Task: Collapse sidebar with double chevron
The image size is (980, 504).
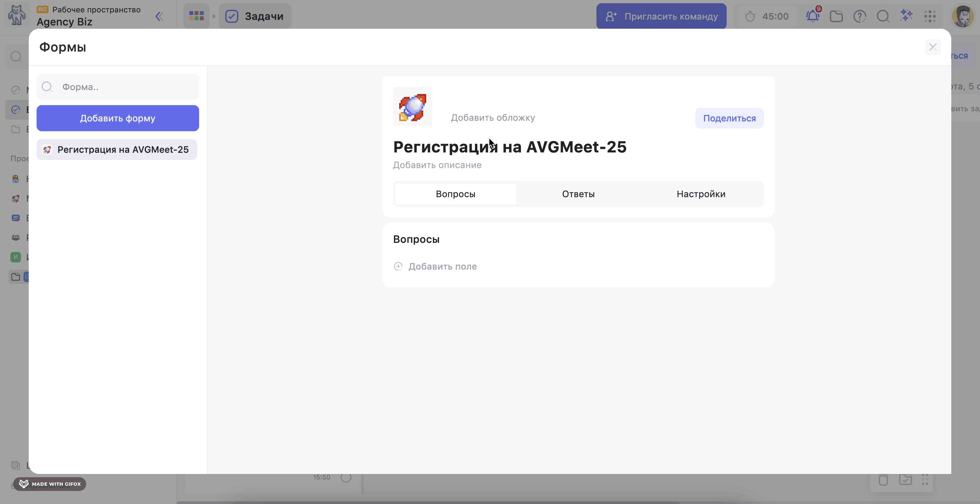Action: pyautogui.click(x=159, y=16)
